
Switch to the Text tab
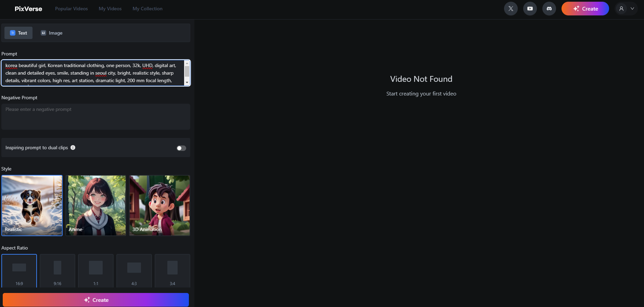click(x=18, y=33)
